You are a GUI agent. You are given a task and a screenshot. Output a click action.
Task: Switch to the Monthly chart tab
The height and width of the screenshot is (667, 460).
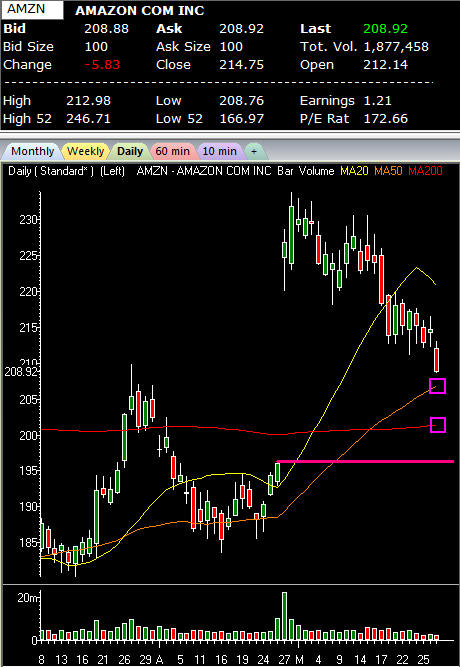coord(32,151)
